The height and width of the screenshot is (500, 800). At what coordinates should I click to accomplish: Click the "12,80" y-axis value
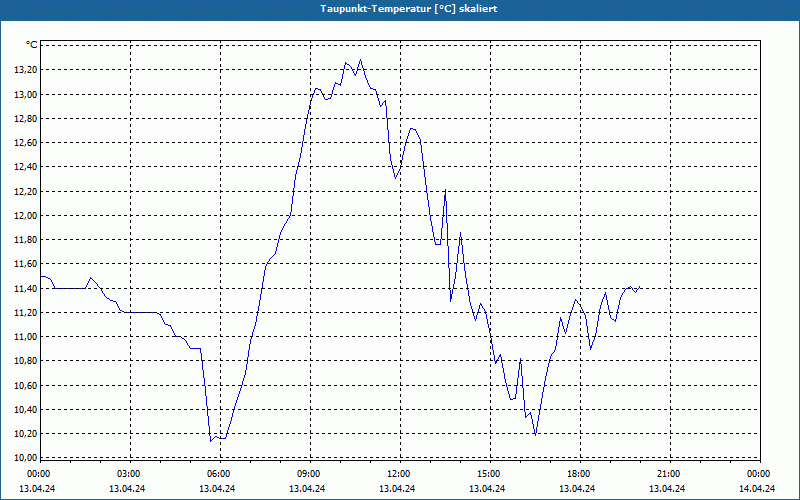[24, 118]
